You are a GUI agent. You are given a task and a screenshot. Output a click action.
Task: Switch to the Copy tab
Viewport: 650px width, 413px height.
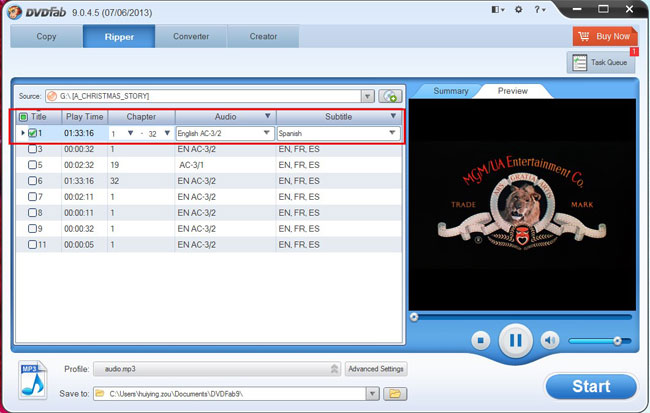(46, 36)
